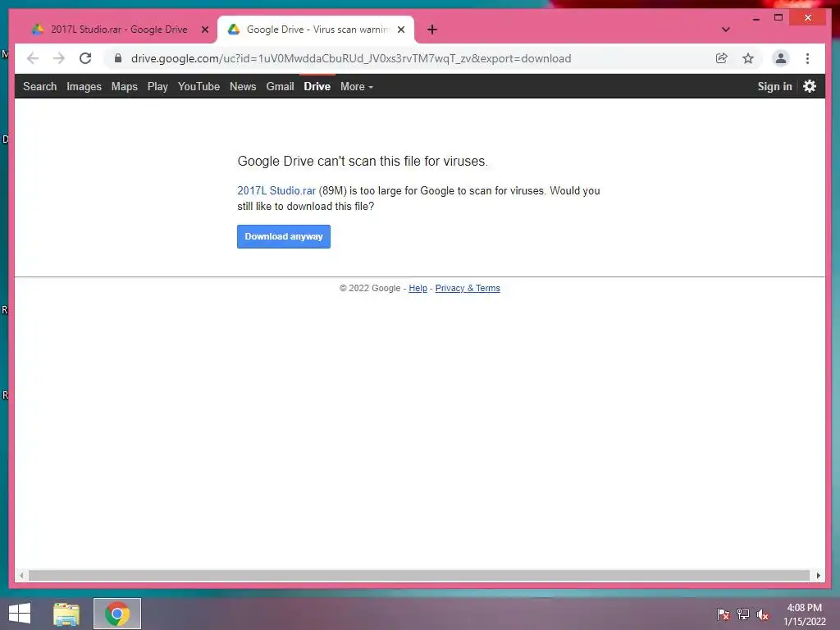Viewport: 840px width, 630px height.
Task: Click the Chrome taskbar icon
Action: click(x=117, y=614)
